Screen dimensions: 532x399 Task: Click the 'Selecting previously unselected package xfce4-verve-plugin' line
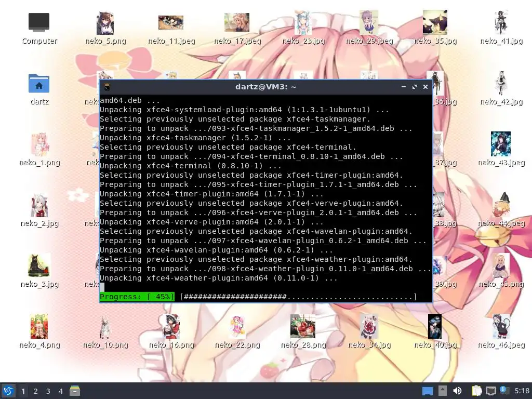pyautogui.click(x=251, y=203)
